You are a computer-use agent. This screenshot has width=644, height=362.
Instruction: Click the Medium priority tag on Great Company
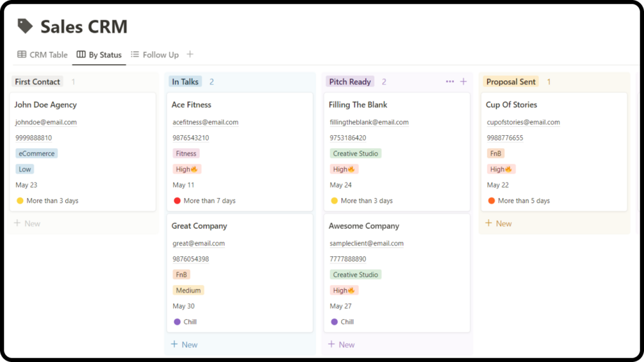pyautogui.click(x=188, y=290)
